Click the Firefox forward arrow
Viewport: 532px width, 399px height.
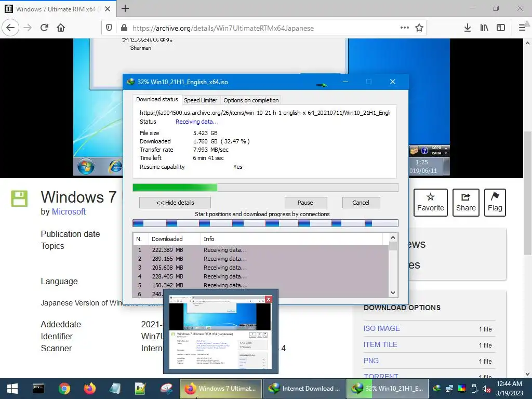(28, 28)
